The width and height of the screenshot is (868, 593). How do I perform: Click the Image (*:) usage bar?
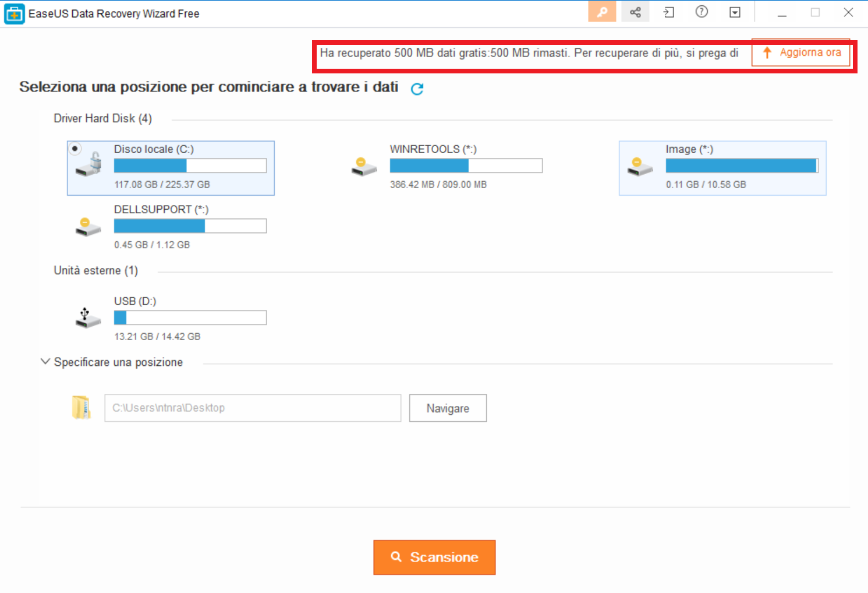(x=742, y=165)
